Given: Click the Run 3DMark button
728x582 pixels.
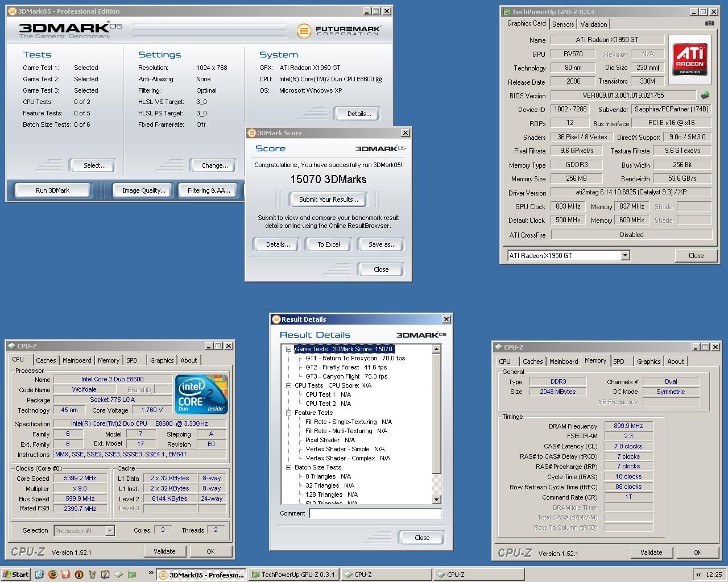Looking at the screenshot, I should (52, 190).
